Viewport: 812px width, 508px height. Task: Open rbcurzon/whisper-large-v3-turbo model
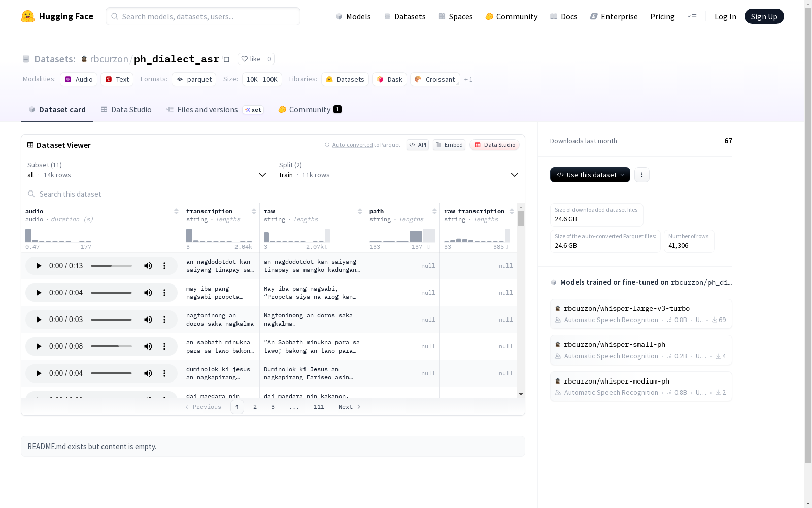pyautogui.click(x=641, y=314)
